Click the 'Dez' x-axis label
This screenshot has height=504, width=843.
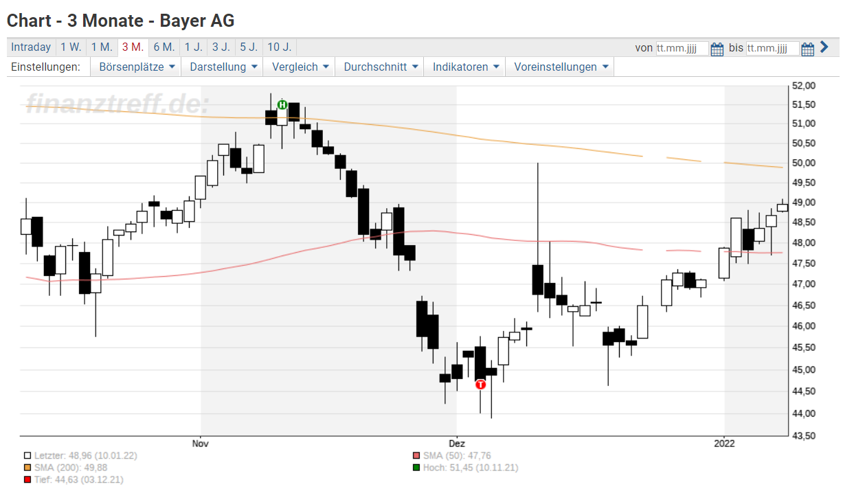[x=456, y=444]
